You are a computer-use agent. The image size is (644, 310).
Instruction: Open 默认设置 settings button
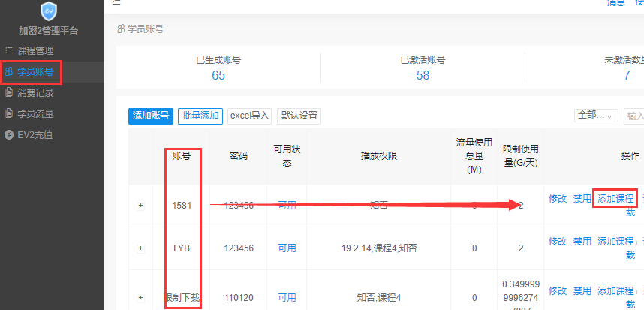[299, 116]
